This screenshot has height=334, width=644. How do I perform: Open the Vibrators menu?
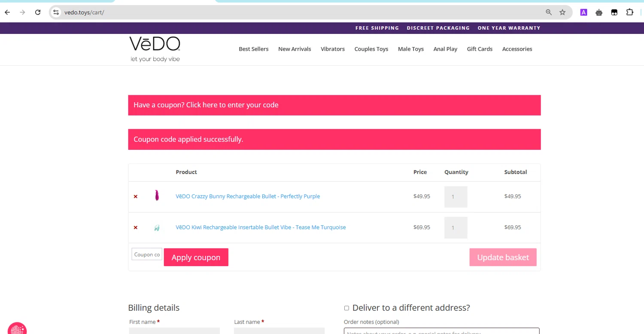[333, 49]
